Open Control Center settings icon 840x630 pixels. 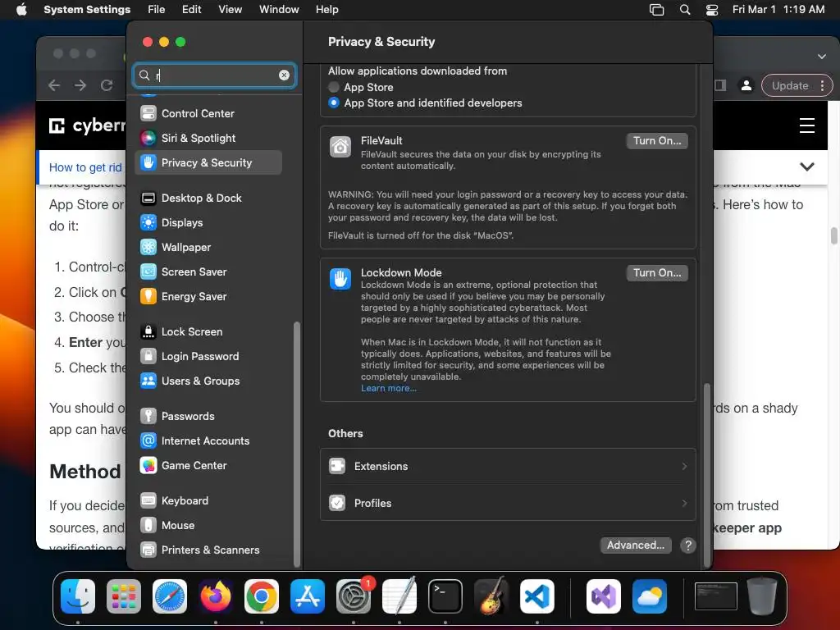tap(148, 113)
